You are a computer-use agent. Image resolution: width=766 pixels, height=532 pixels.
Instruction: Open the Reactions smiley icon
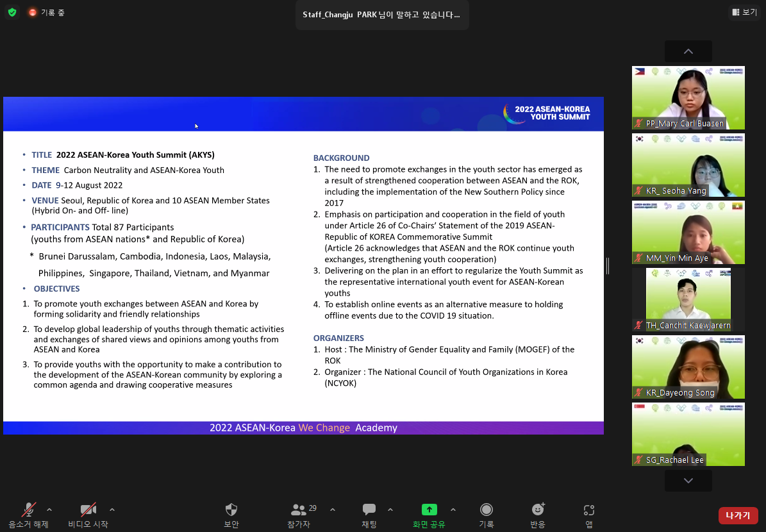click(538, 510)
